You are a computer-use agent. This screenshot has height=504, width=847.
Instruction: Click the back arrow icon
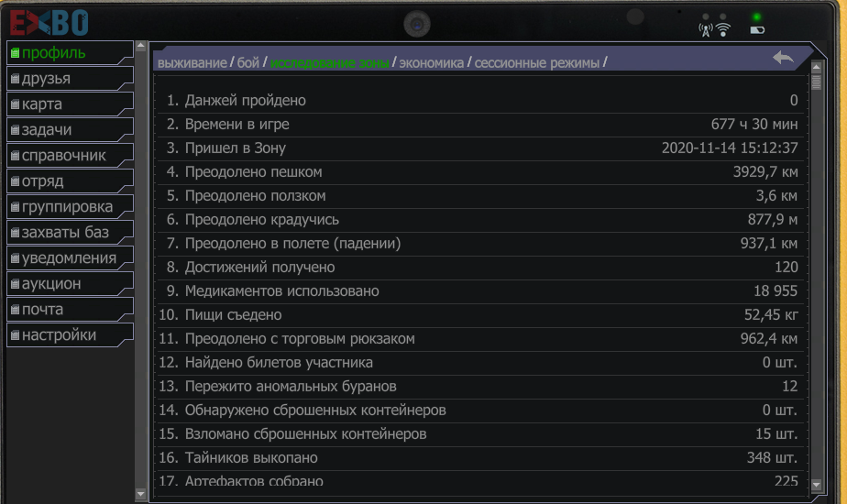pos(783,57)
